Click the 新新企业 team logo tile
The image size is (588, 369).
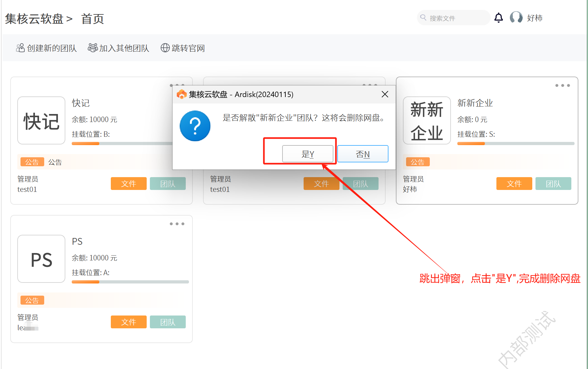click(x=427, y=120)
